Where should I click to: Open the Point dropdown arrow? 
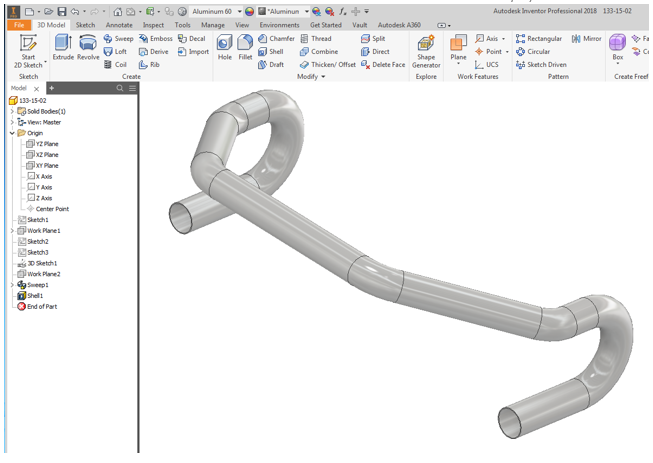507,52
